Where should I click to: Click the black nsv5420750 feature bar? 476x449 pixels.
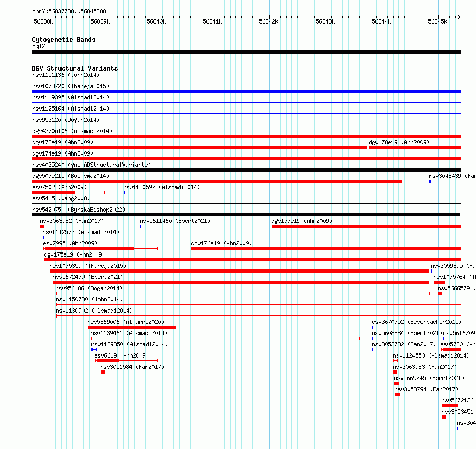(x=246, y=215)
